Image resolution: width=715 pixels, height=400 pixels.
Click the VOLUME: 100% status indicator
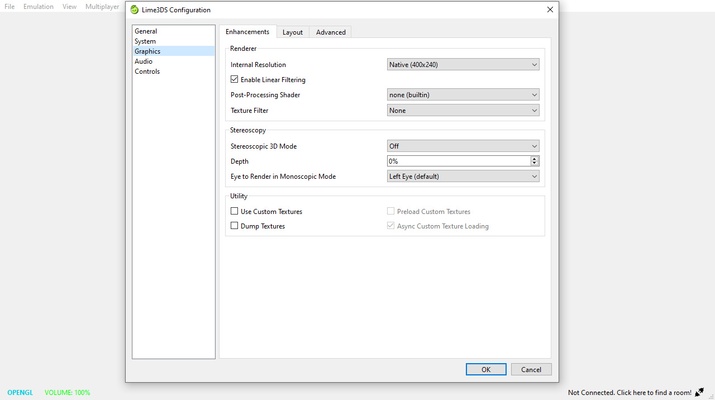[x=67, y=392]
